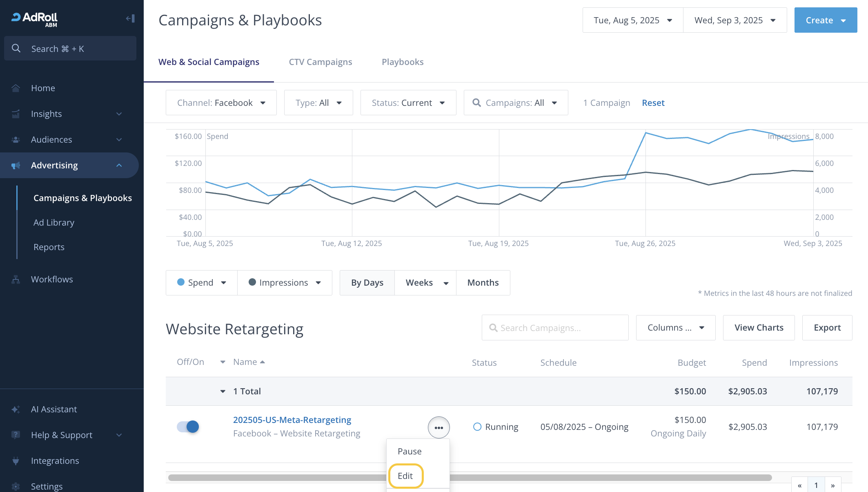Click the Home house icon
The width and height of the screenshot is (868, 492).
coord(16,88)
